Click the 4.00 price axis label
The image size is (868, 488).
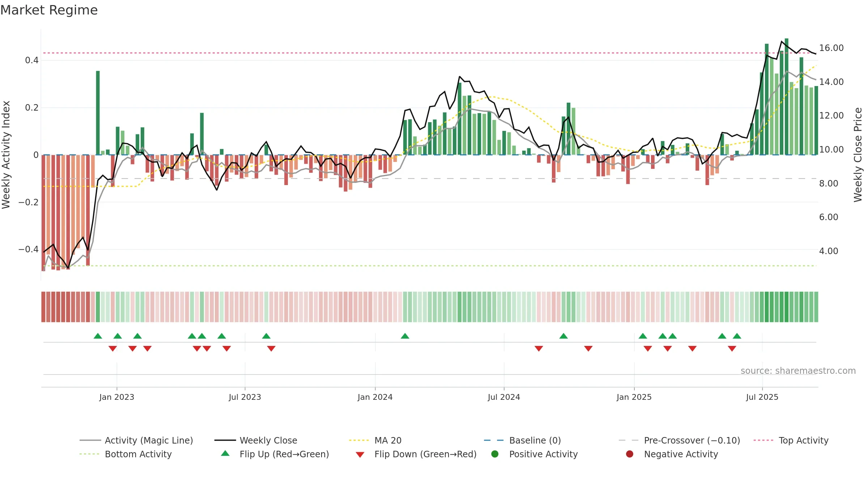[x=829, y=251]
